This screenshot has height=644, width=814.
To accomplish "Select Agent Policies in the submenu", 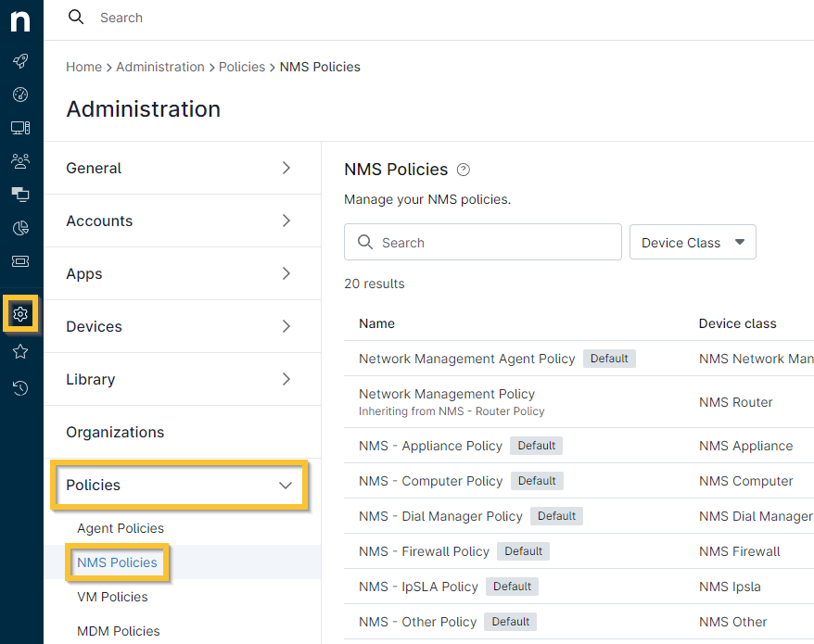I will [x=121, y=528].
